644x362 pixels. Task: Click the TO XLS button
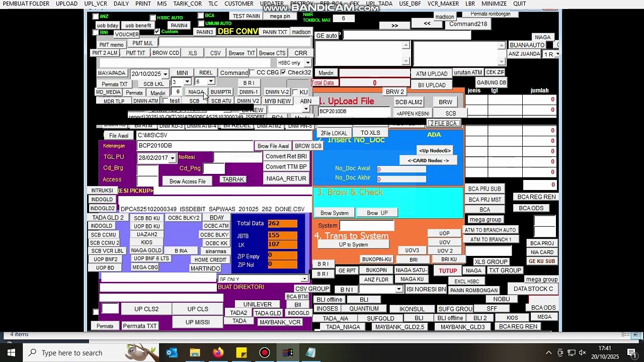click(370, 133)
